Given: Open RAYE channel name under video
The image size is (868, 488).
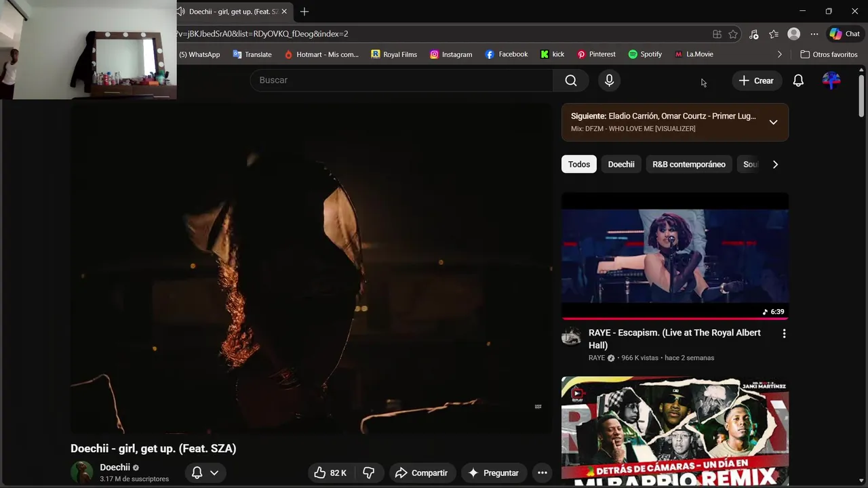Looking at the screenshot, I should click(x=597, y=358).
